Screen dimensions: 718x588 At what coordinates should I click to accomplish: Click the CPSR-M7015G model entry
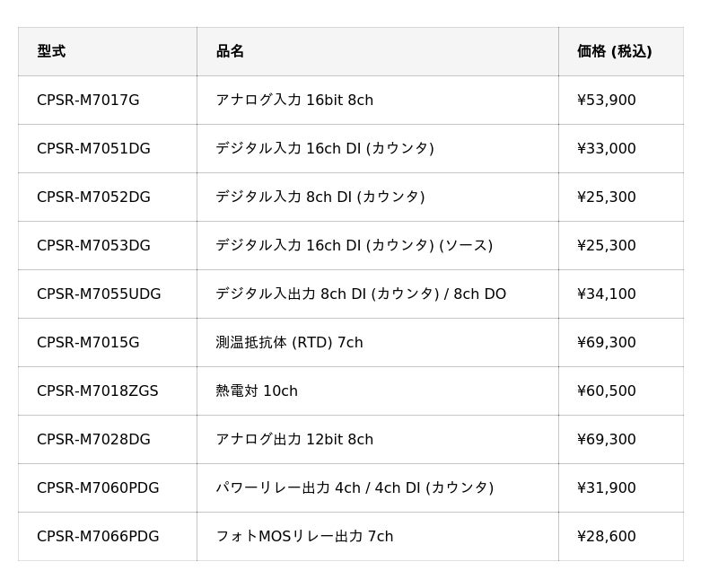click(x=88, y=342)
